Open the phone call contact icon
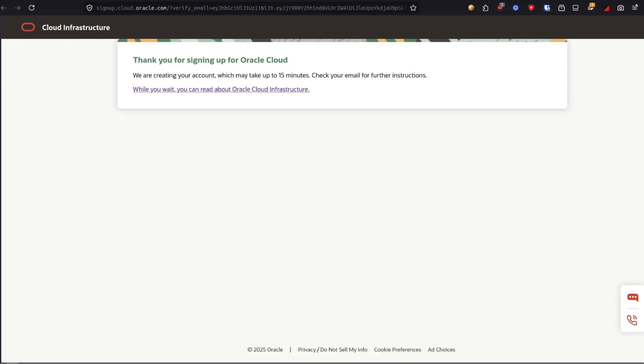 pyautogui.click(x=632, y=320)
